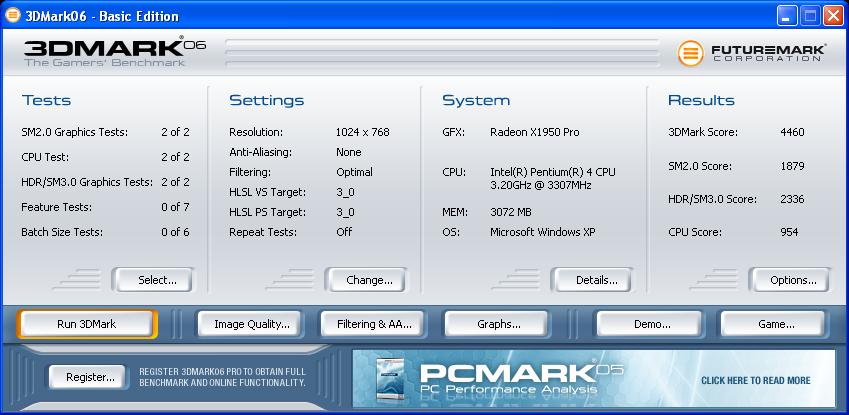
Task: Open the Filtering & AA tool
Action: coord(374,324)
